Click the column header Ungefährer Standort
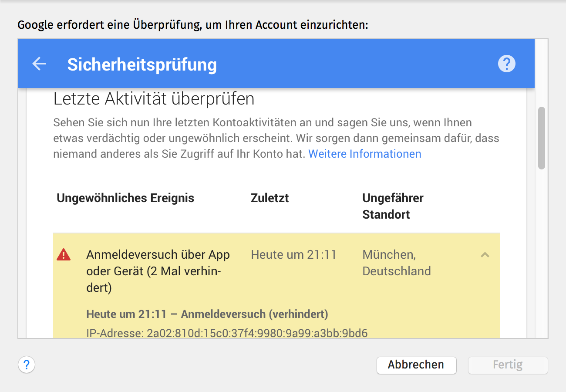Image resolution: width=566 pixels, height=392 pixels. tap(393, 206)
